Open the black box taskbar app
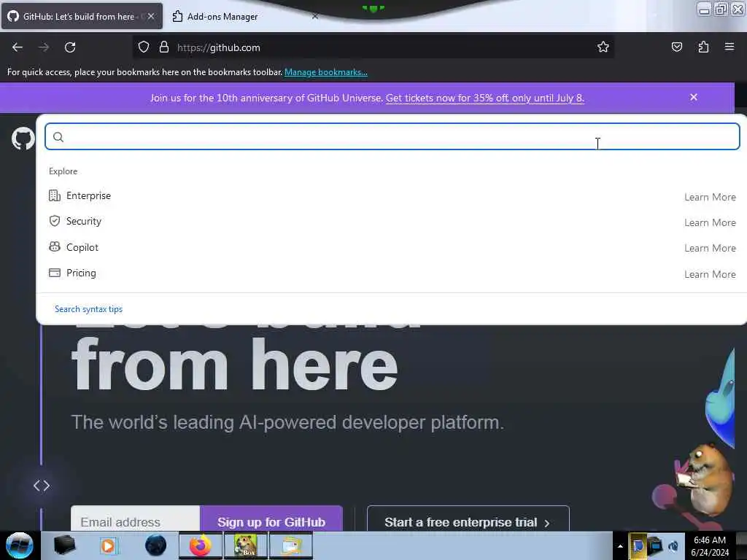 (64, 545)
